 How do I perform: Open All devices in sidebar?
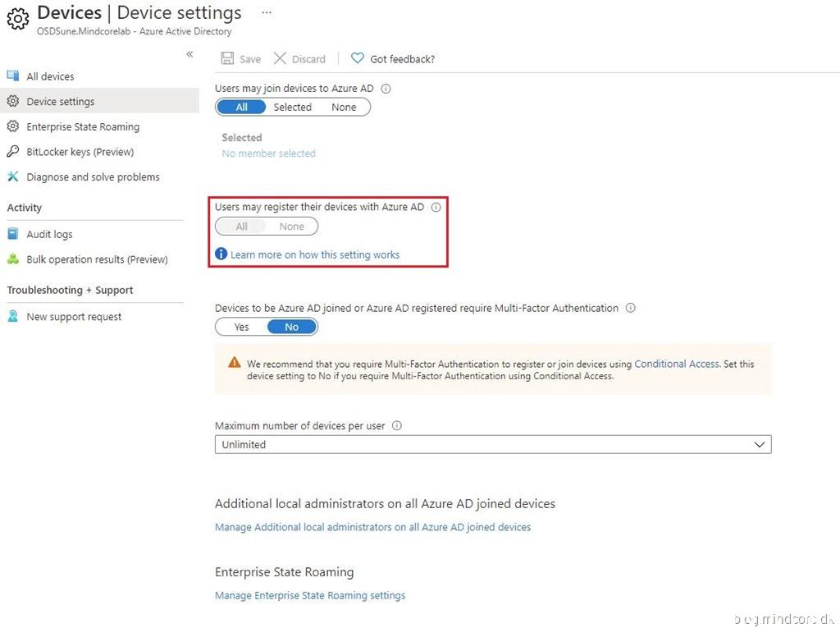tap(50, 76)
